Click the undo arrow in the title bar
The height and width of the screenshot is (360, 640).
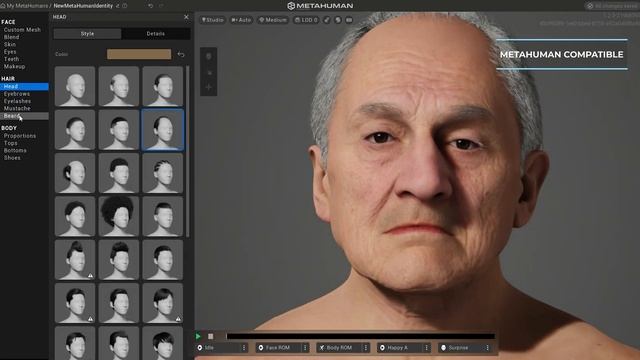point(151,6)
